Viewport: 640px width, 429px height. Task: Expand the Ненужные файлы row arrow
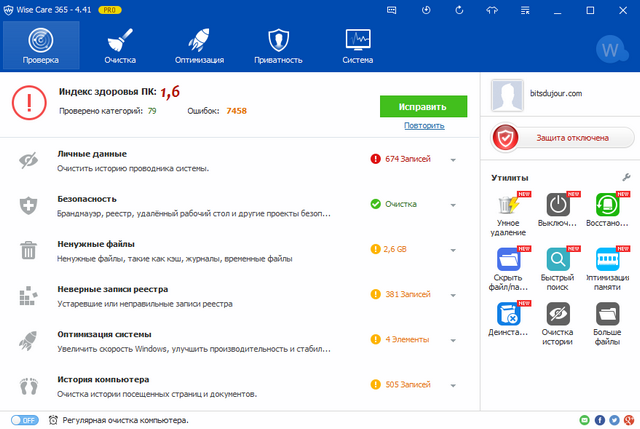tap(453, 249)
